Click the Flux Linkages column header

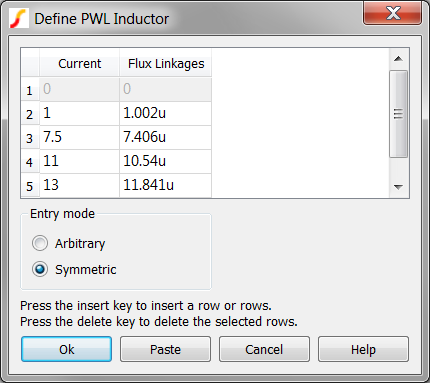[166, 63]
